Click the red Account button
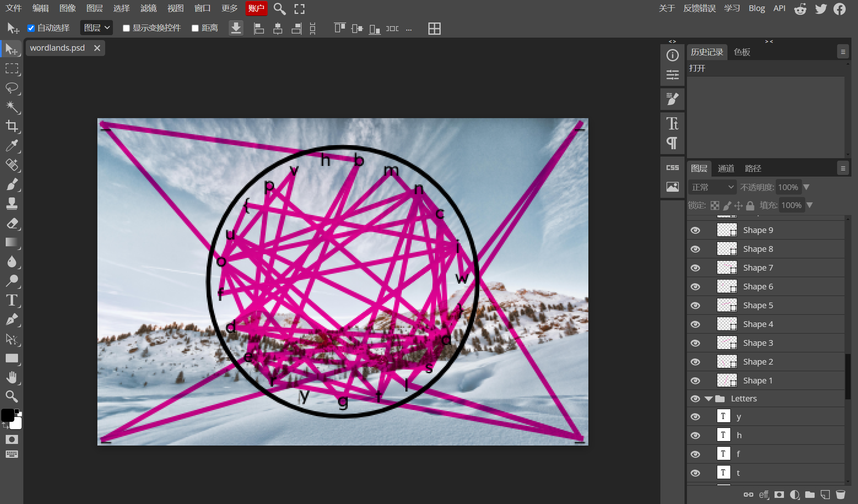Viewport: 858px width, 504px height. (256, 8)
